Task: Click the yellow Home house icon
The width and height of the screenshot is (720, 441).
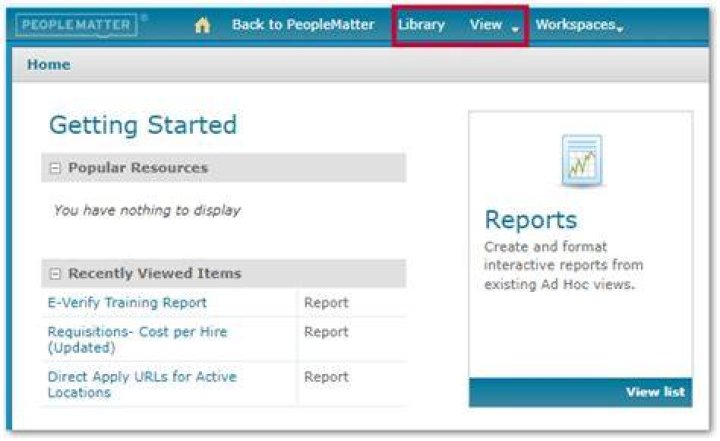Action: click(x=202, y=25)
